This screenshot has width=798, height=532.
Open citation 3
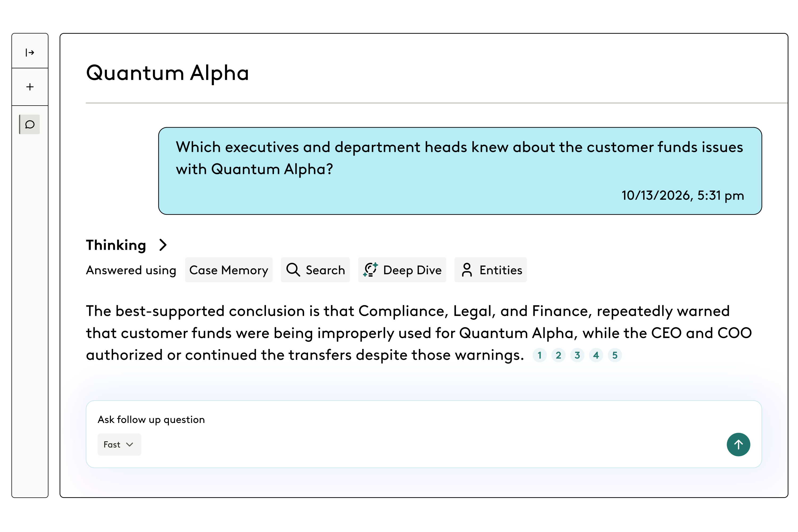[x=577, y=355]
